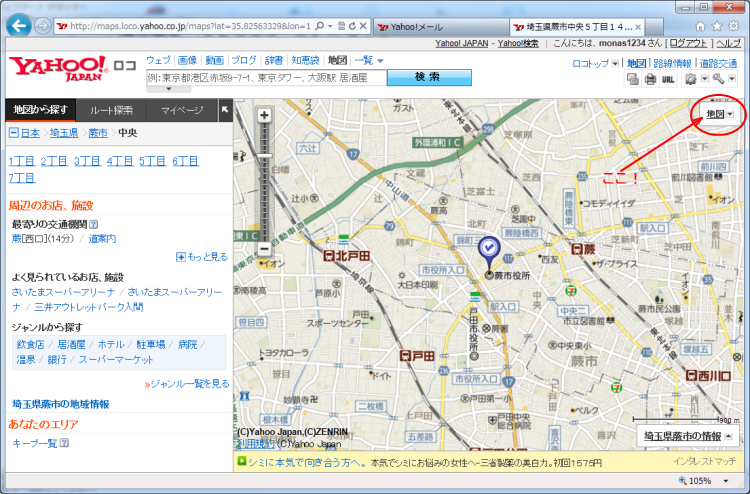Viewport: 750px width, 494px height.
Task: Click the gear settings icon
Action: pos(692,80)
